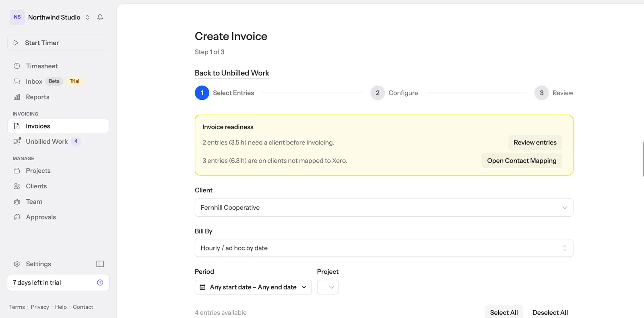Click the Clients people icon
This screenshot has width=644, height=318.
point(17,186)
